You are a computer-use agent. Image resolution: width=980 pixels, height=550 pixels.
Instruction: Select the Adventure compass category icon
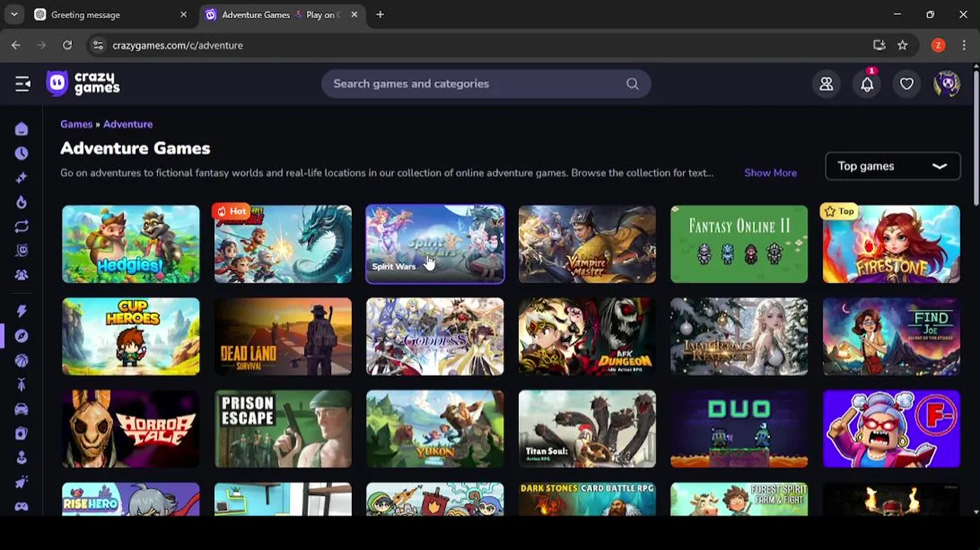[21, 336]
